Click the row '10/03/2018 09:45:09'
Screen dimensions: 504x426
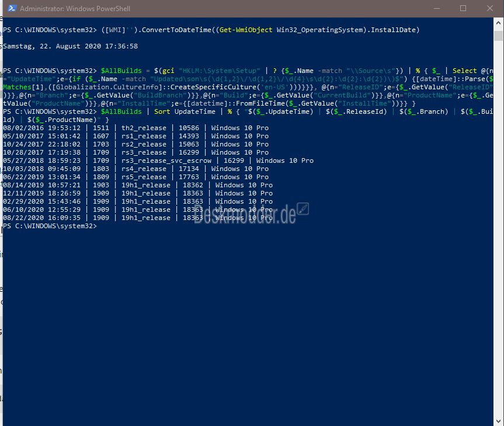pyautogui.click(x=135, y=169)
